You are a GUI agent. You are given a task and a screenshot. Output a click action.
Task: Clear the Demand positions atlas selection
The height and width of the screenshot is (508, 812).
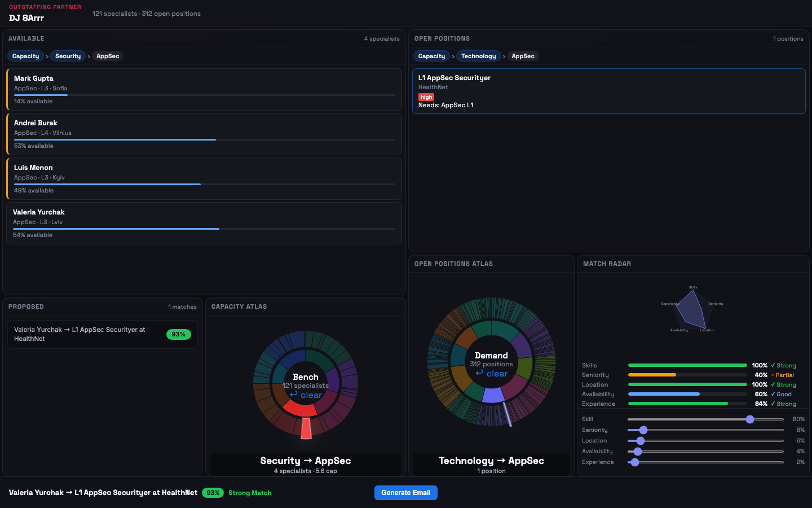[x=492, y=374]
